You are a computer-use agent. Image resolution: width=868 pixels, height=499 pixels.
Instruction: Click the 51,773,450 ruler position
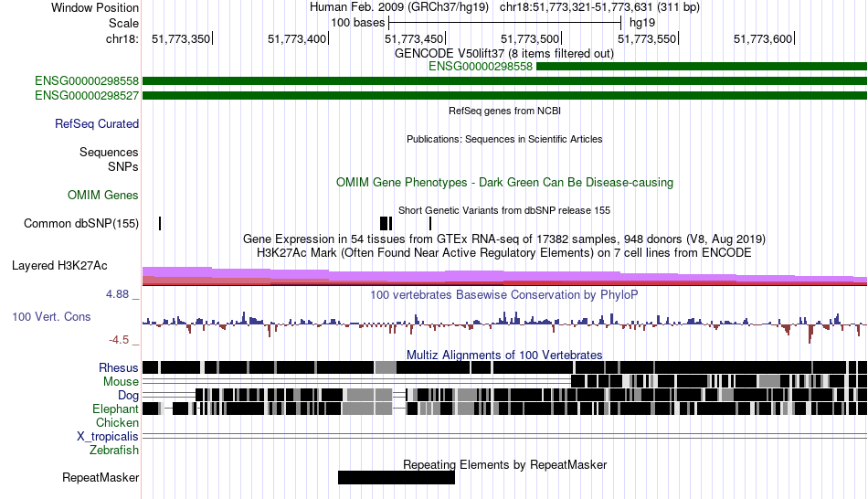[x=414, y=38]
